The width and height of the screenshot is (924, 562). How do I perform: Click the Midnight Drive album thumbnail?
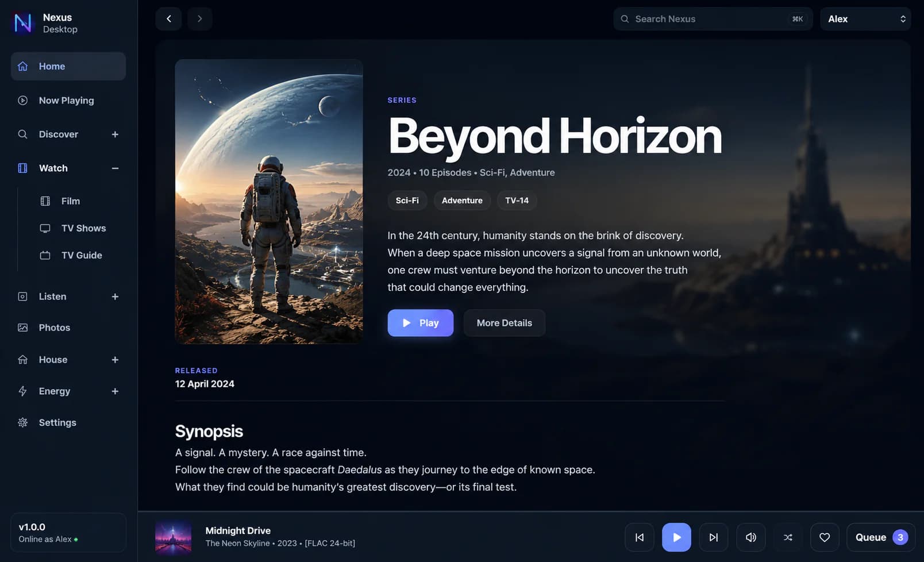pyautogui.click(x=173, y=538)
